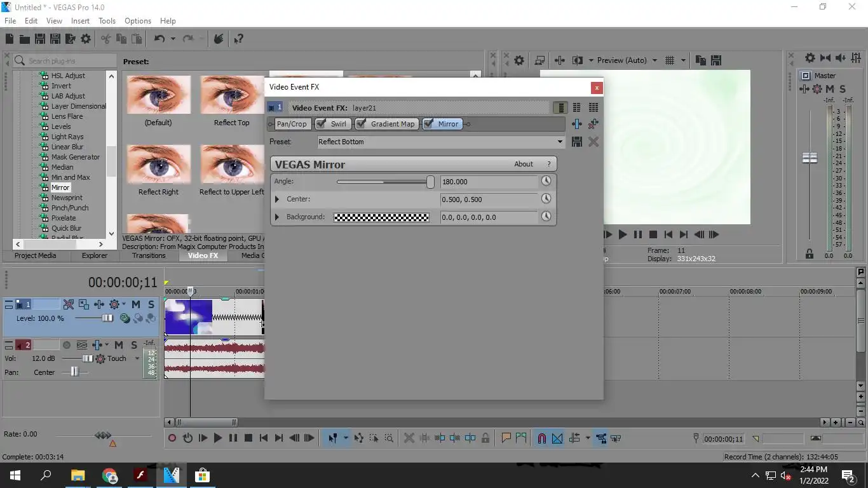Animate the Angle parameter clock icon
Screen dimensions: 868x488
tap(546, 182)
